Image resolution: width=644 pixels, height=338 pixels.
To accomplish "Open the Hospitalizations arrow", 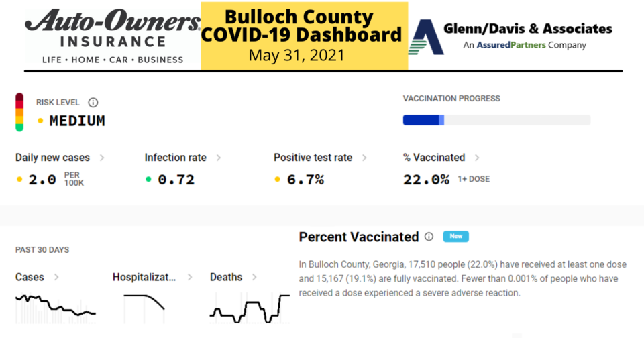I will pyautogui.click(x=190, y=277).
